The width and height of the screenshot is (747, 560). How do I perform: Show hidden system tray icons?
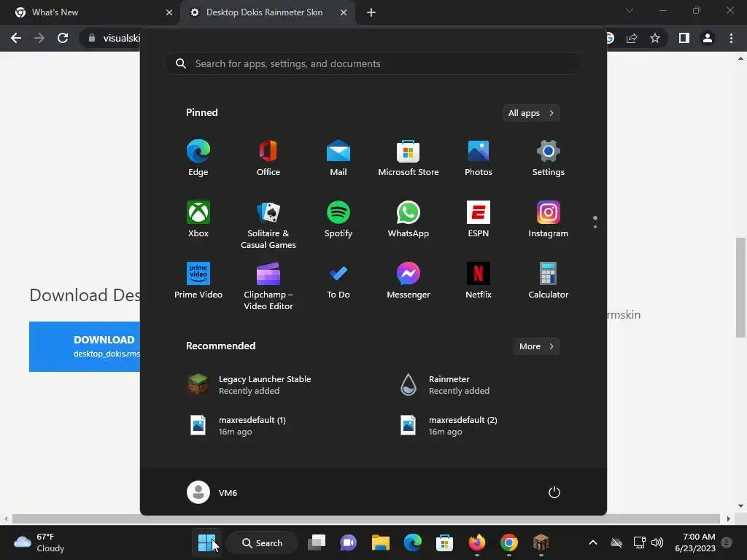click(x=592, y=542)
